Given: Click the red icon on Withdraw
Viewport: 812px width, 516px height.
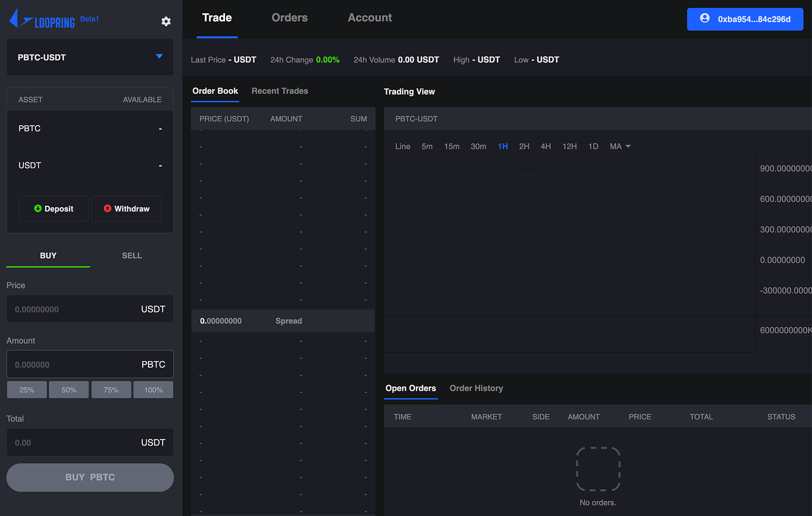Looking at the screenshot, I should point(109,208).
